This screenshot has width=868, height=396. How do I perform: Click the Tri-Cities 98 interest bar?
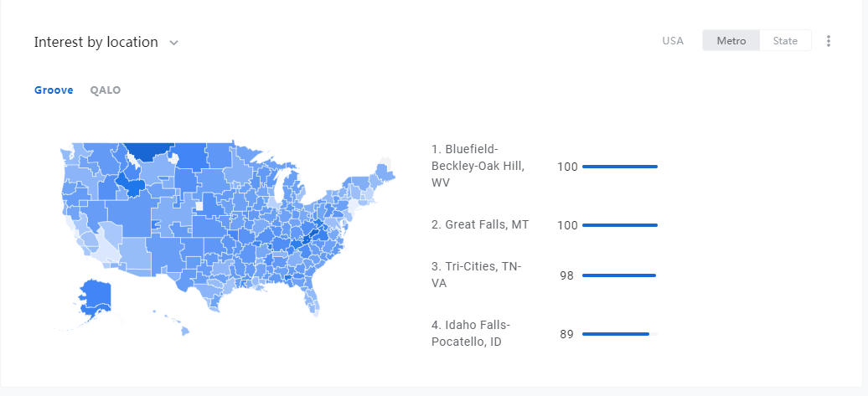[x=620, y=275]
